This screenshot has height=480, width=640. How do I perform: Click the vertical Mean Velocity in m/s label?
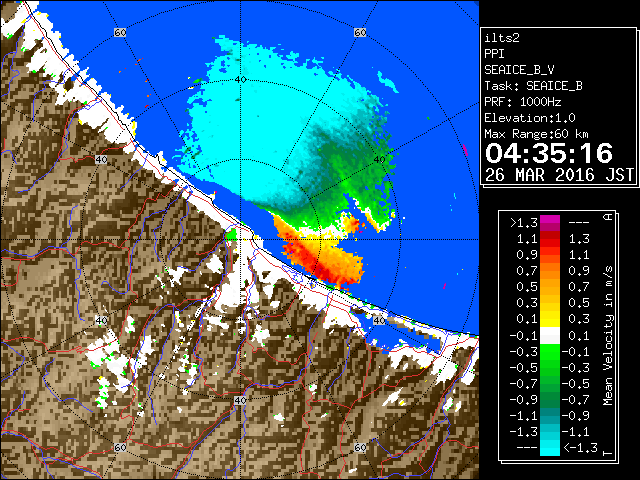608,335
